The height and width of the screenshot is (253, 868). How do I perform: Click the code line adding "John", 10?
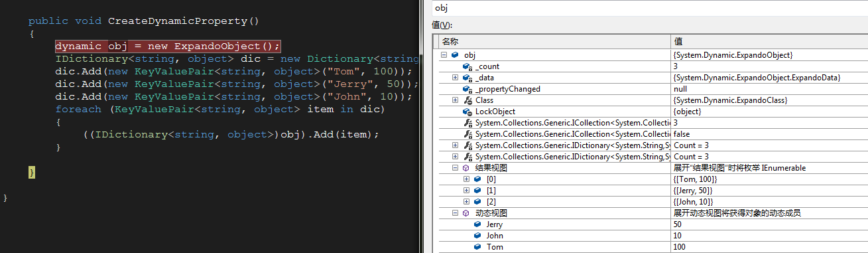pyautogui.click(x=233, y=96)
